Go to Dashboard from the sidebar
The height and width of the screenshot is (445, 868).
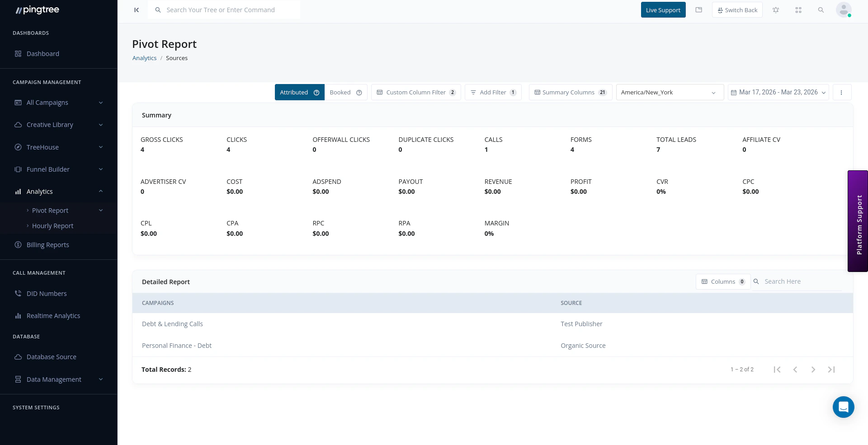point(43,53)
